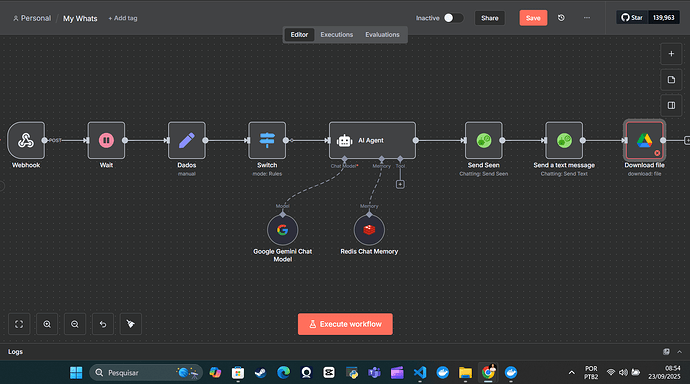Open the Redis Chat Memory node

click(369, 230)
